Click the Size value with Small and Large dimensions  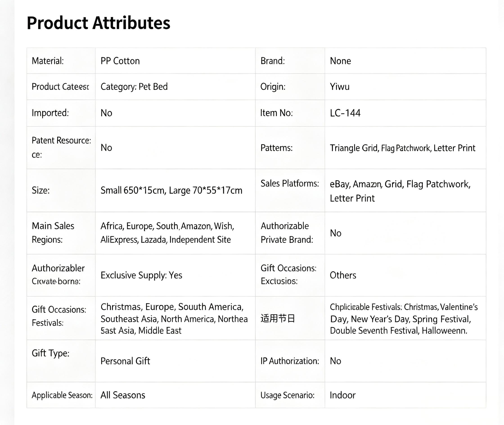(x=171, y=190)
